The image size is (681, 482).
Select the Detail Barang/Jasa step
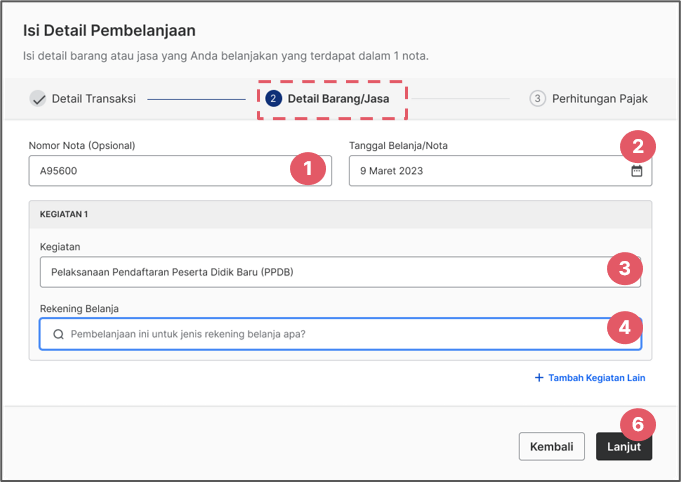pos(327,99)
